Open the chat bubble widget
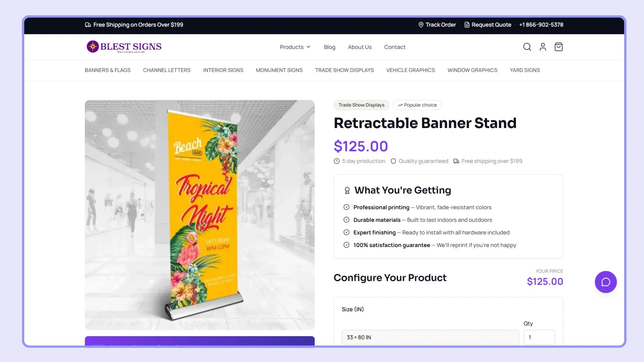This screenshot has height=362, width=644. [x=606, y=282]
